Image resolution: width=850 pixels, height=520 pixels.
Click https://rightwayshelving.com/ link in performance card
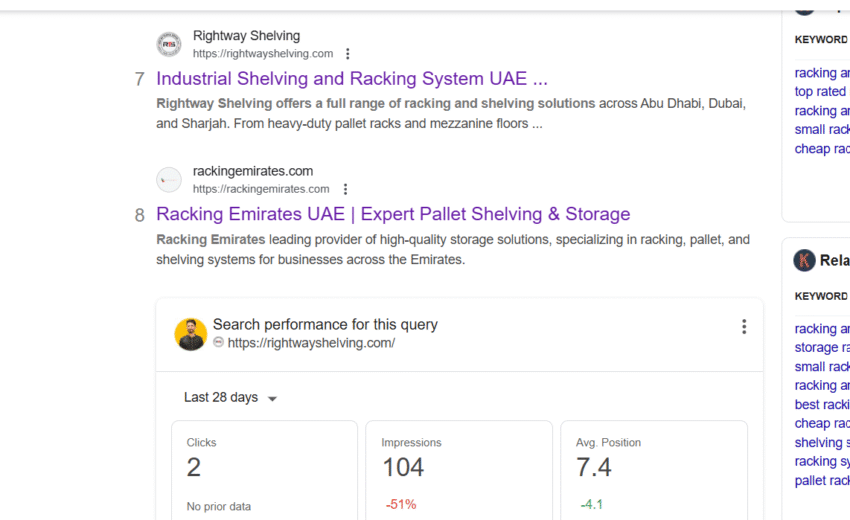point(311,343)
